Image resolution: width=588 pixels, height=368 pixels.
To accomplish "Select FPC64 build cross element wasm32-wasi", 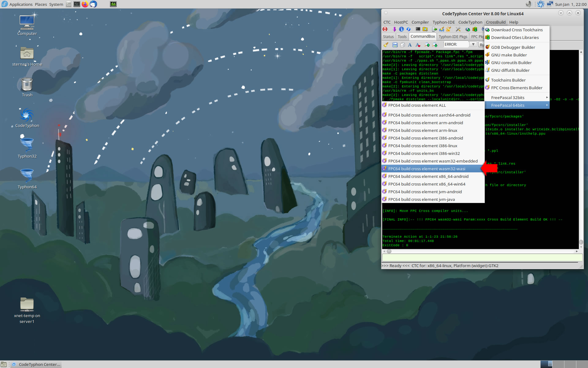I will pos(433,169).
